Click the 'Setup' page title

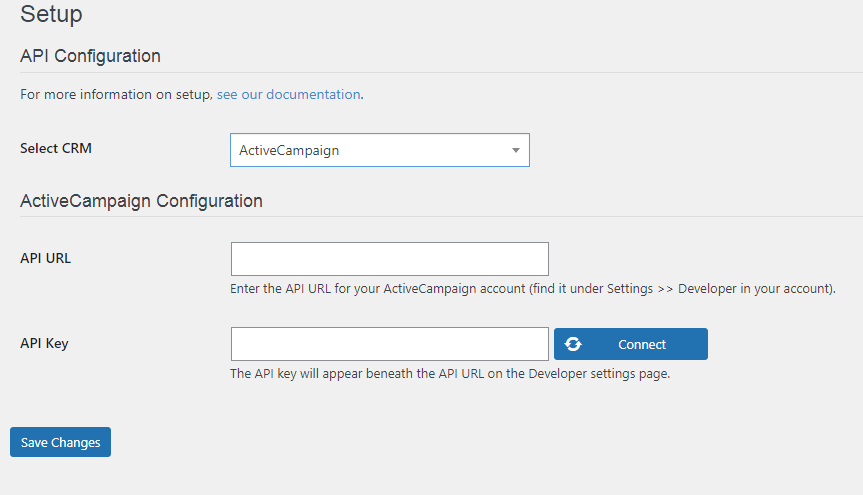[x=51, y=14]
